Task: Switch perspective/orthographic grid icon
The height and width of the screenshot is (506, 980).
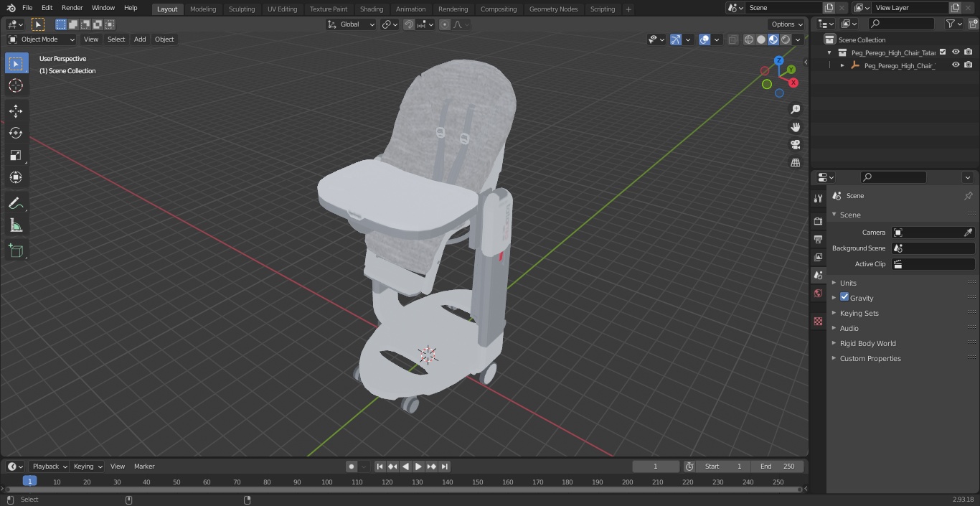Action: tap(795, 163)
